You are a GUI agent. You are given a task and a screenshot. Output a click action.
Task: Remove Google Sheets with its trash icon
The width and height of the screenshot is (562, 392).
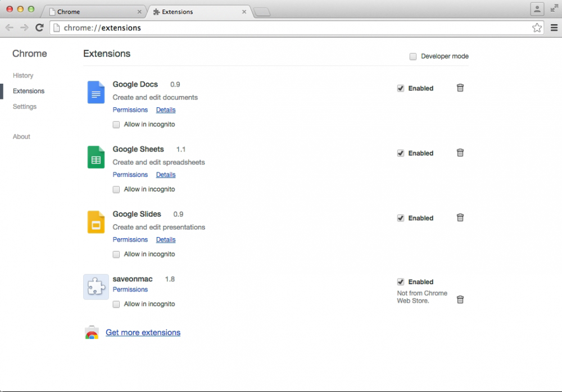tap(460, 153)
